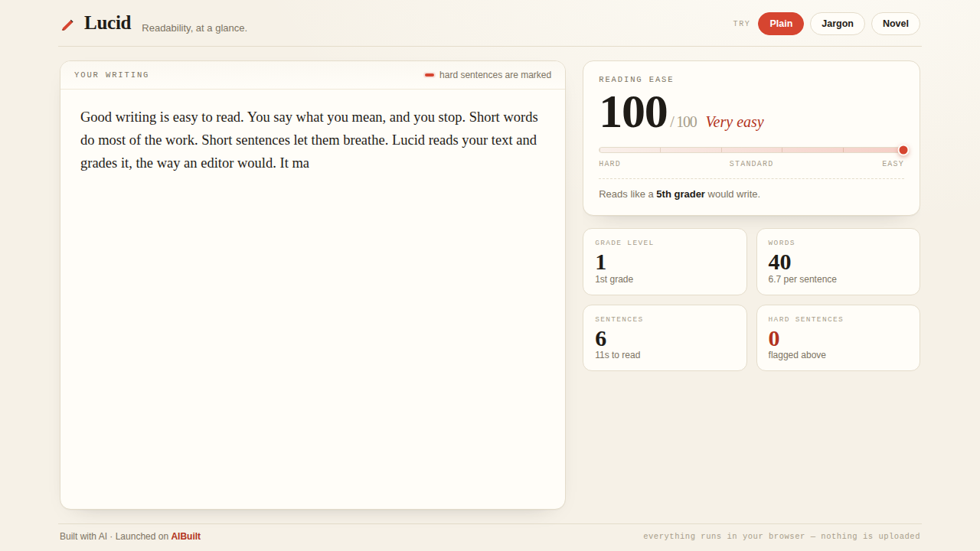This screenshot has height=551, width=980.
Task: Click the Lucid pencil logo icon
Action: point(68,24)
